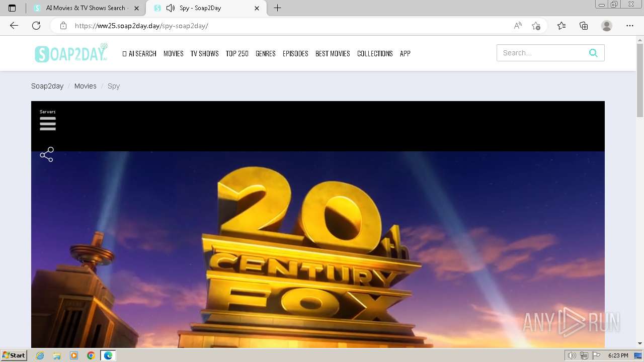The image size is (644, 362).
Task: Open BEST MOVIES in site navigation
Action: click(x=333, y=53)
